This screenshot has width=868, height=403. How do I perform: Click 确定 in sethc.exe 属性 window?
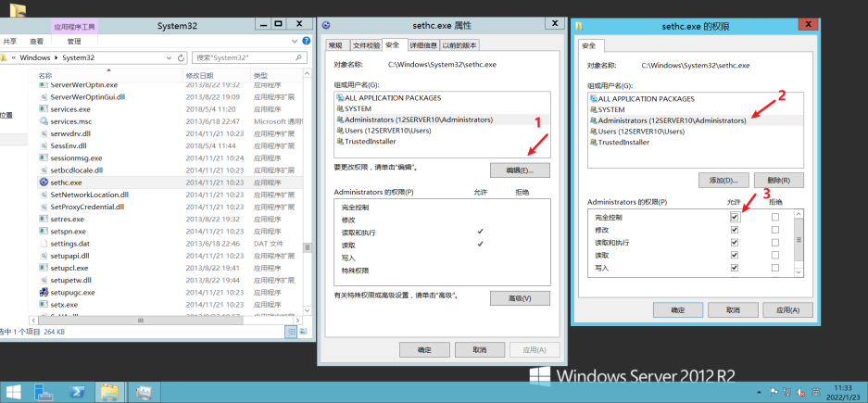(x=424, y=350)
